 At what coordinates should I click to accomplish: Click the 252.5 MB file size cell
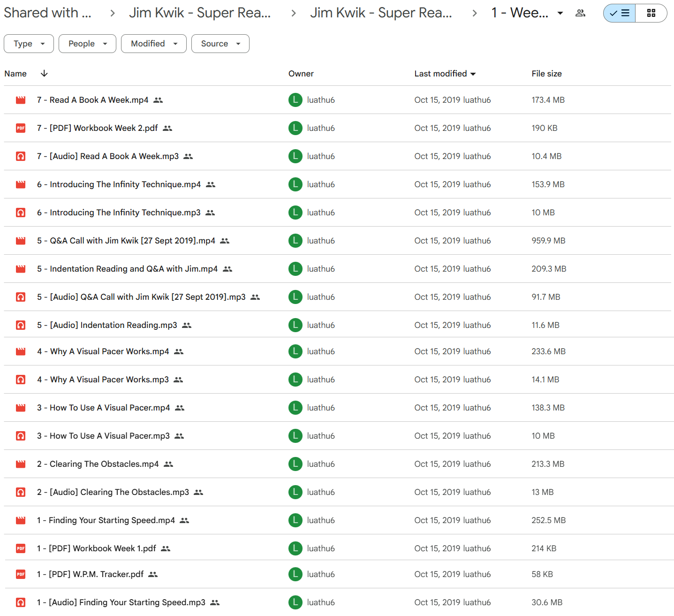(548, 520)
